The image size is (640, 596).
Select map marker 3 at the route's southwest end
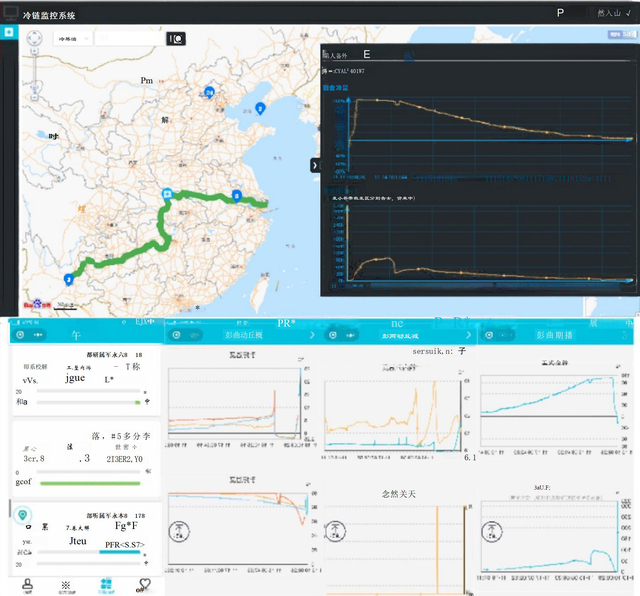[69, 280]
